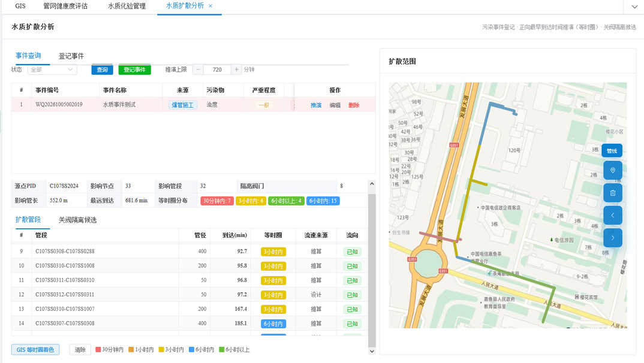
Task: Switch to the 登记事件 tab
Action: [71, 56]
